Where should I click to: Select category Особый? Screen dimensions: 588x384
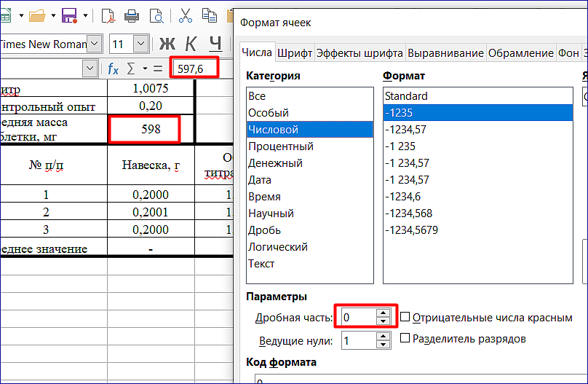310,113
